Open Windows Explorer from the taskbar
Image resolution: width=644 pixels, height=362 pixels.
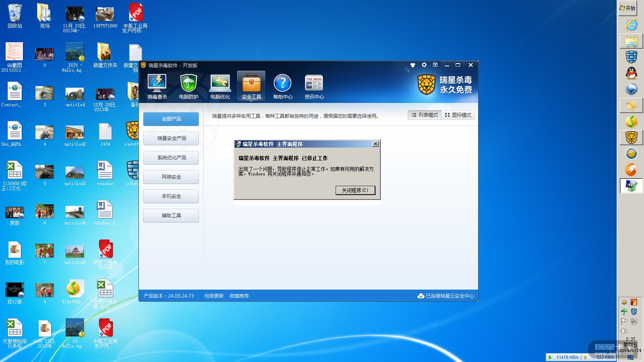tap(632, 41)
